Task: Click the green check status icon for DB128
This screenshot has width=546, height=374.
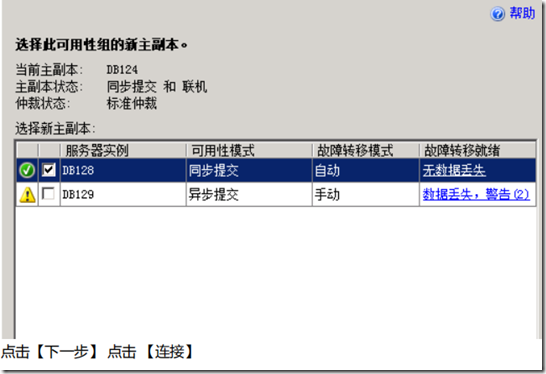Action: click(x=27, y=170)
